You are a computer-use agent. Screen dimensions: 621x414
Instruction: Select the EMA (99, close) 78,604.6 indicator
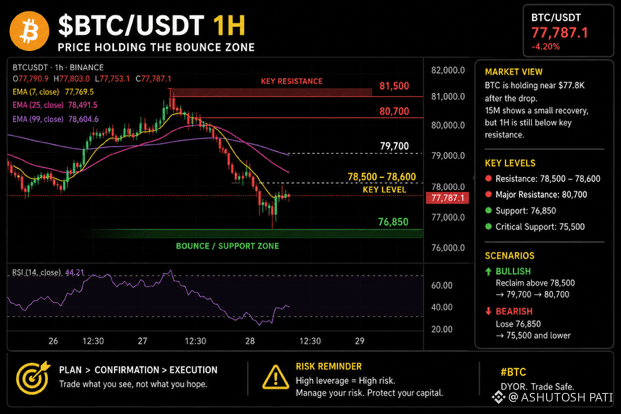click(55, 119)
